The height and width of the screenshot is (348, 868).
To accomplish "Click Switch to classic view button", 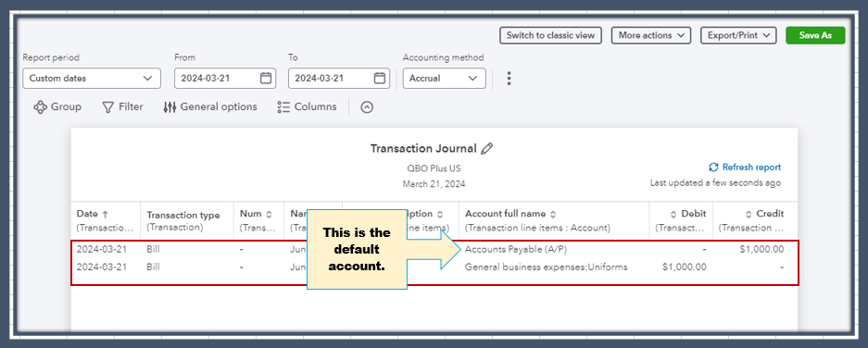I will tap(551, 35).
